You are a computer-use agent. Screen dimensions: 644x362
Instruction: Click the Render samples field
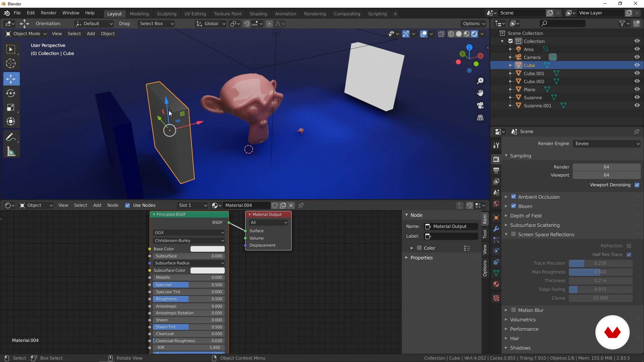tap(606, 167)
